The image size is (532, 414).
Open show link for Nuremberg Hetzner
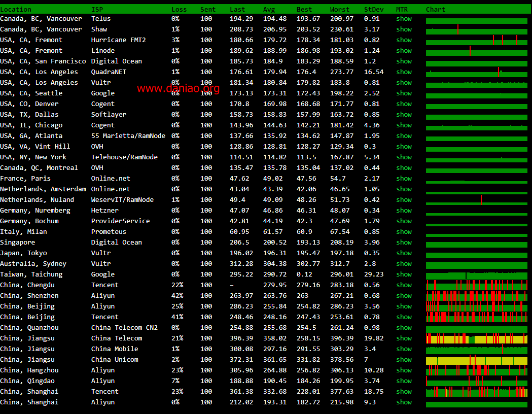click(x=404, y=211)
